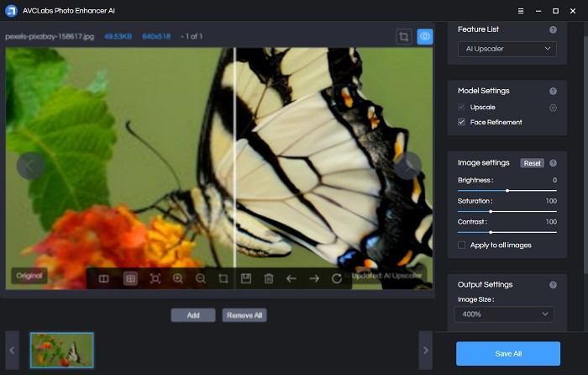Delete the current image with trash icon
The width and height of the screenshot is (588, 375).
click(269, 278)
